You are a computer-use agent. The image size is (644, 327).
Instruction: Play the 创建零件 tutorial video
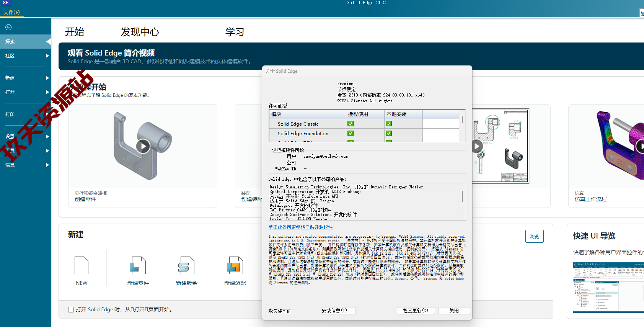[x=143, y=146]
